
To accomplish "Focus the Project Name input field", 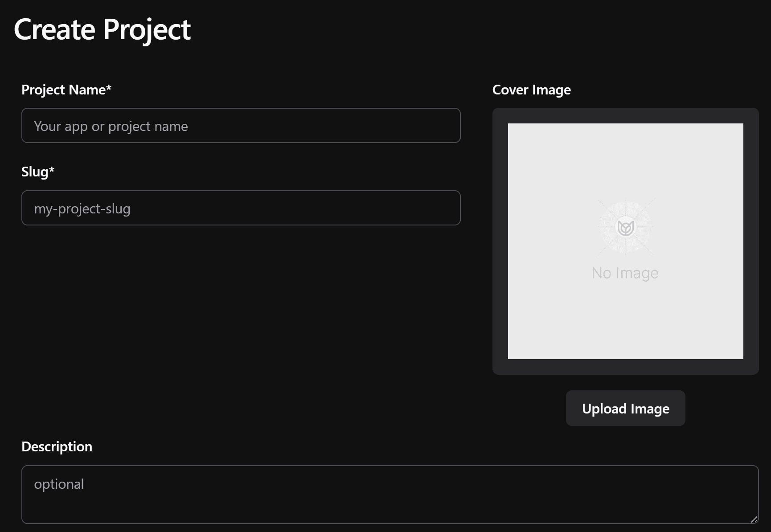I will point(241,126).
